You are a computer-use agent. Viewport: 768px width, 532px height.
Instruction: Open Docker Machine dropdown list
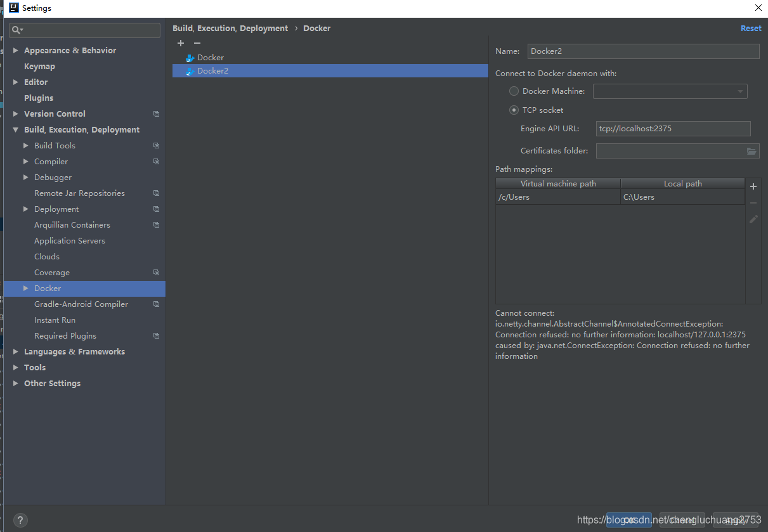[670, 91]
